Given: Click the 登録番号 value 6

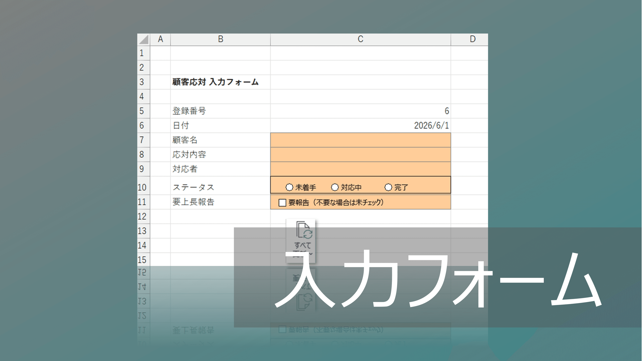Looking at the screenshot, I should coord(447,111).
